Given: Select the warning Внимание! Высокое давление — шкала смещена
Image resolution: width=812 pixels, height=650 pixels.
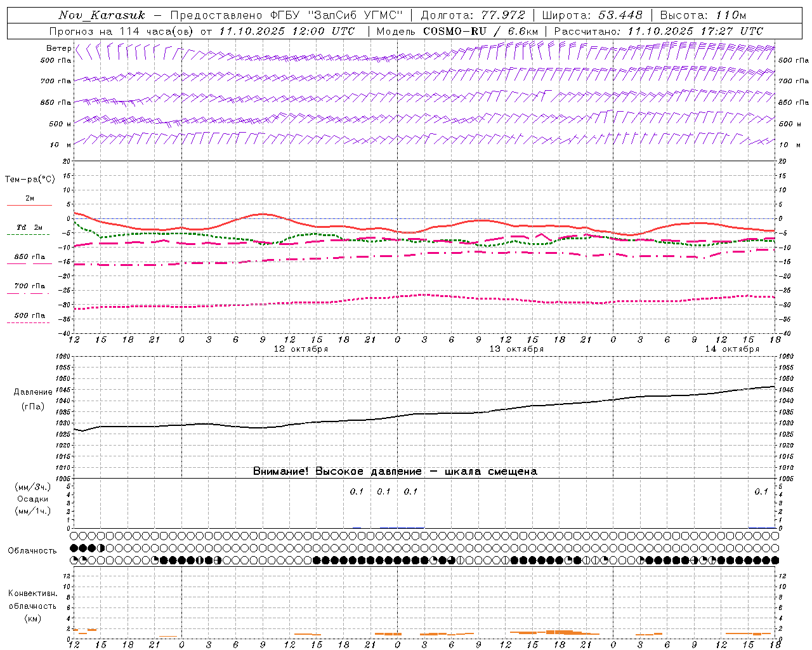Looking at the screenshot, I should coord(395,472).
